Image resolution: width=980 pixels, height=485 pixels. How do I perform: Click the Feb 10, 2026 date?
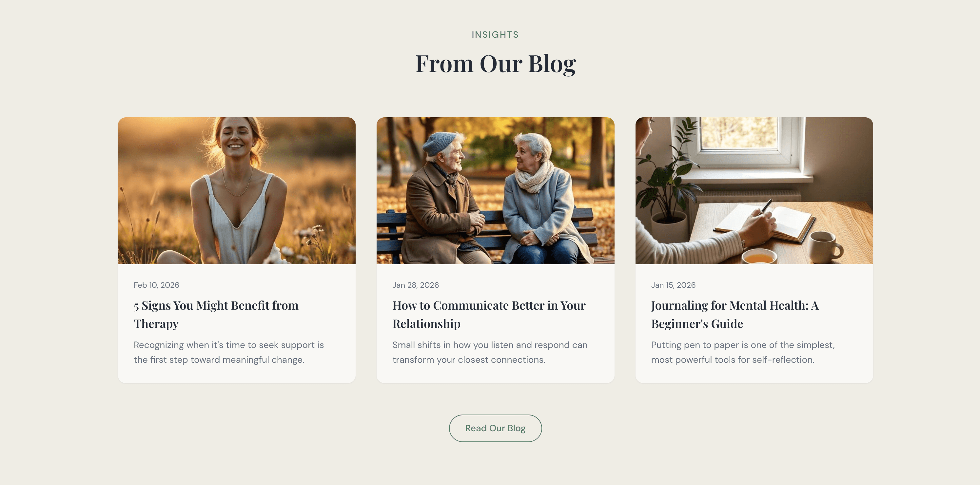(x=156, y=285)
